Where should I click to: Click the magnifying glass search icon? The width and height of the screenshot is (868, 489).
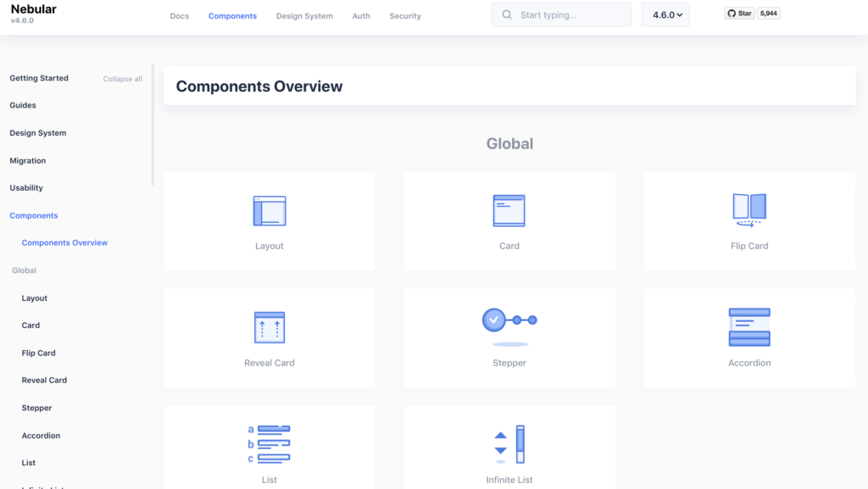(506, 14)
